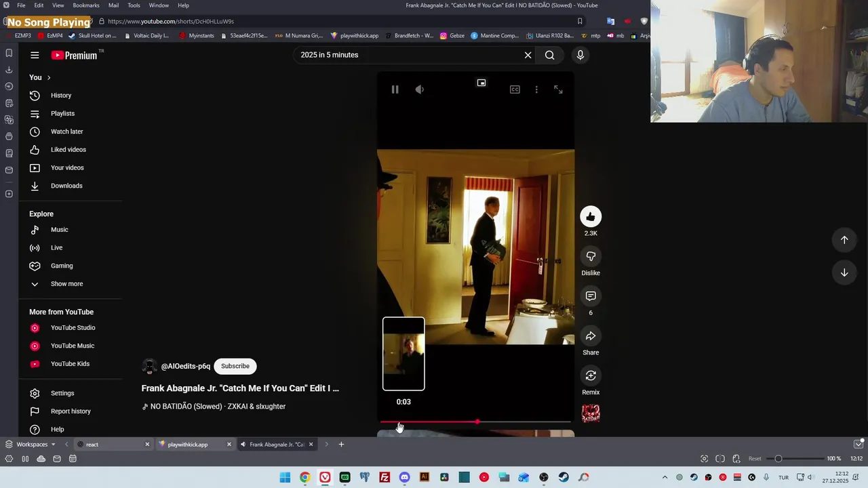Click the Dislike thumbs-down button

(x=591, y=256)
